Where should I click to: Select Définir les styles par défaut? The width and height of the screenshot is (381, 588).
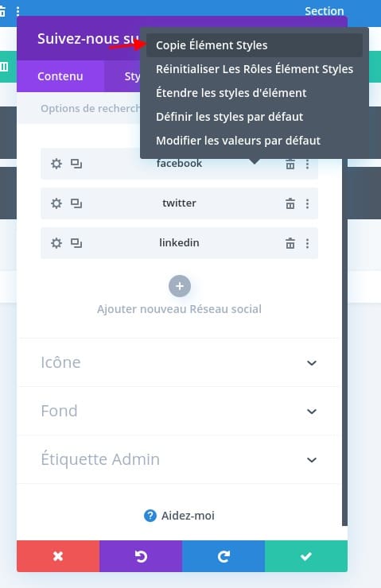click(x=229, y=117)
